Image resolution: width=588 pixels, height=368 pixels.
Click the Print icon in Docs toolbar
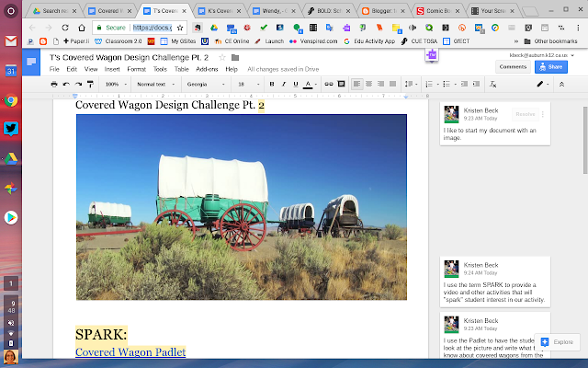[x=54, y=84]
